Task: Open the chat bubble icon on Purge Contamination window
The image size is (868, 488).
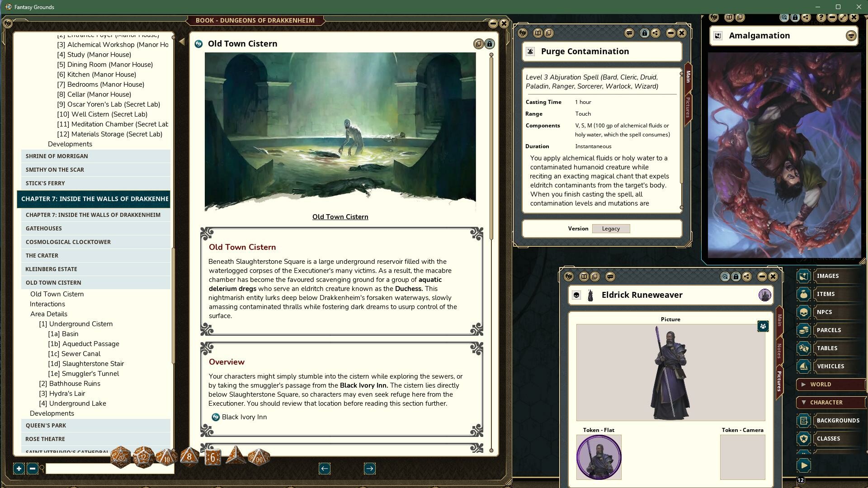Action: [629, 33]
